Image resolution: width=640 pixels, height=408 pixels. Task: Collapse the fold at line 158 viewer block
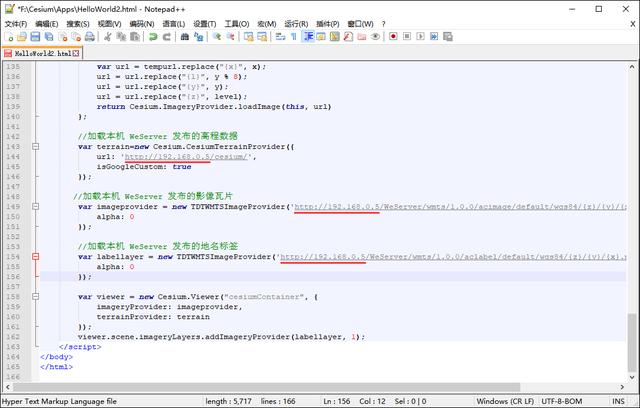click(x=36, y=297)
